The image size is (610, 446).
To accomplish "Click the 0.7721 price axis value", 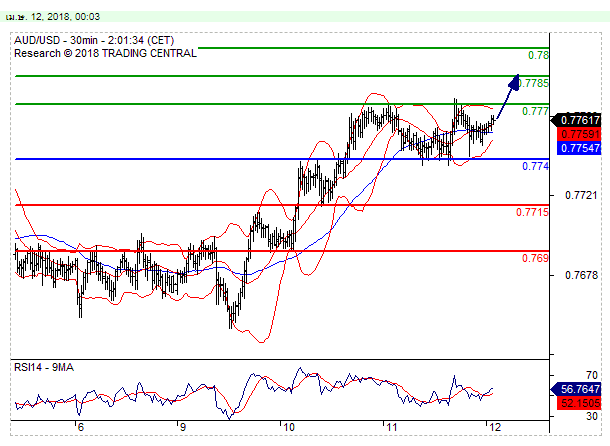I will (581, 195).
